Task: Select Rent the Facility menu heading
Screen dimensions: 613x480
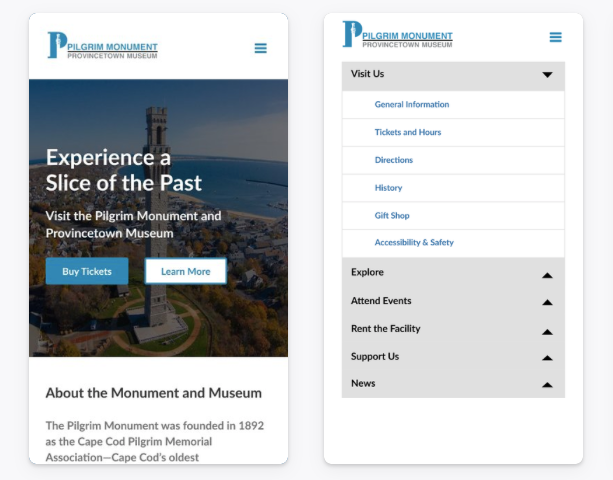Action: pos(385,329)
